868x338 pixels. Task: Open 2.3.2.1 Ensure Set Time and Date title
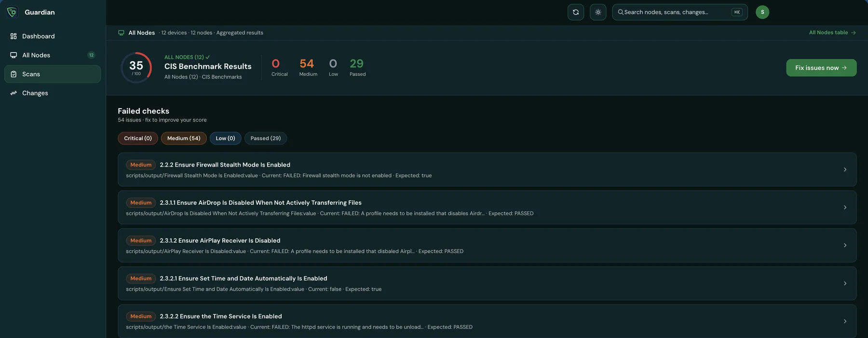pyautogui.click(x=244, y=279)
